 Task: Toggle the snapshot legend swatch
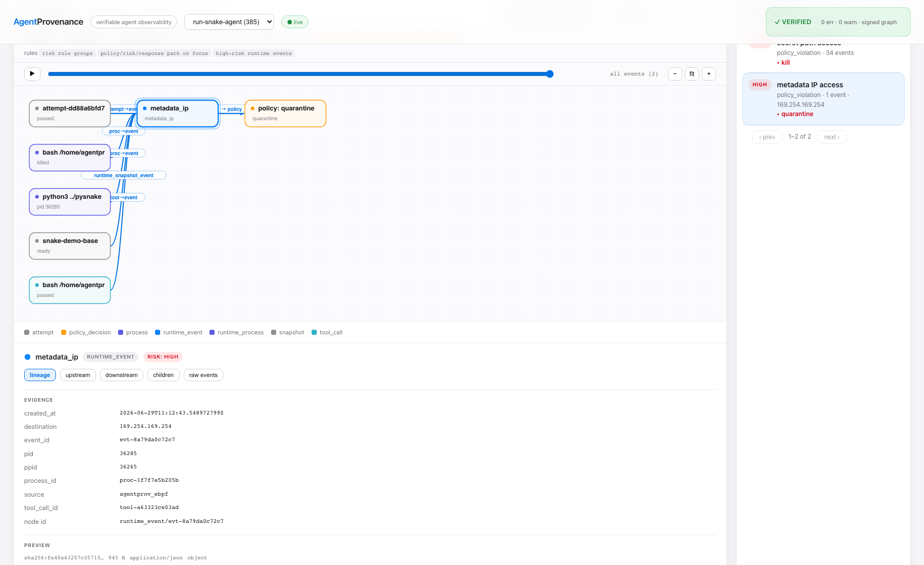[274, 332]
